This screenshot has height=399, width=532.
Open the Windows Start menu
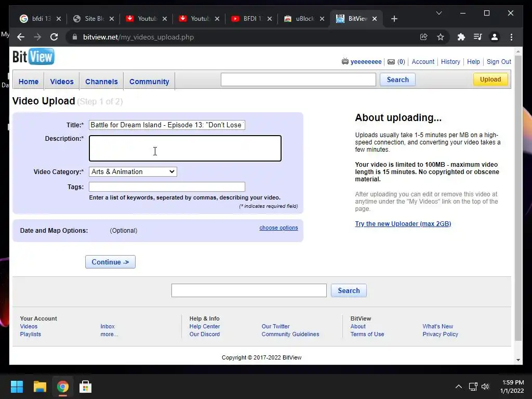[x=17, y=387]
